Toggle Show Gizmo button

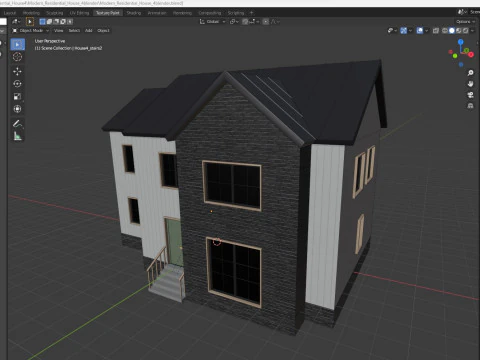point(403,30)
